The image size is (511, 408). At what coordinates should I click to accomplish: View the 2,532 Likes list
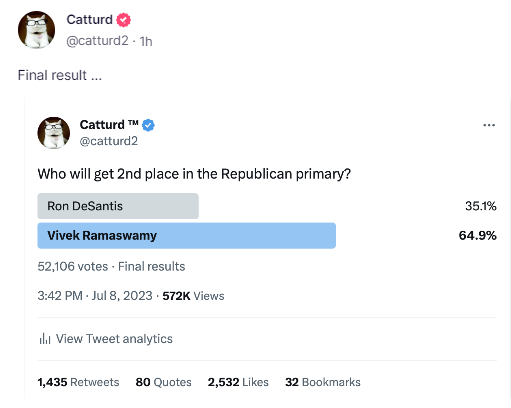pyautogui.click(x=238, y=382)
